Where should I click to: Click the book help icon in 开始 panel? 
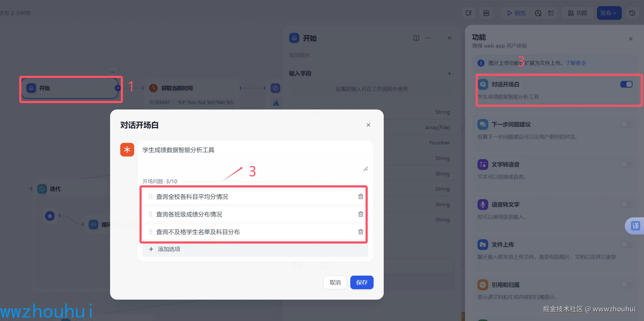click(416, 38)
